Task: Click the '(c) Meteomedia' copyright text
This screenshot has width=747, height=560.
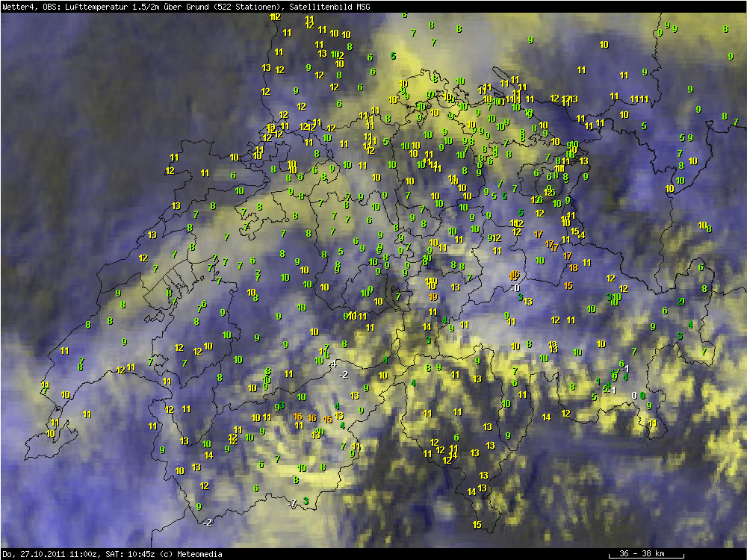Action: [x=190, y=554]
